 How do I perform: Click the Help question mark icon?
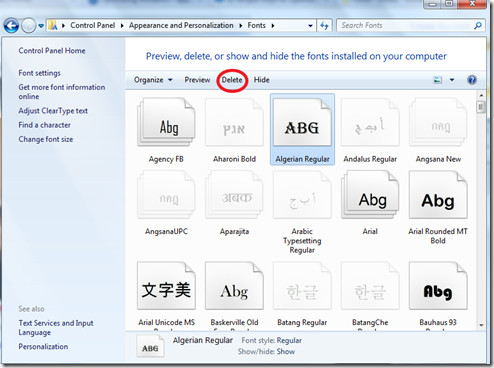(x=472, y=80)
